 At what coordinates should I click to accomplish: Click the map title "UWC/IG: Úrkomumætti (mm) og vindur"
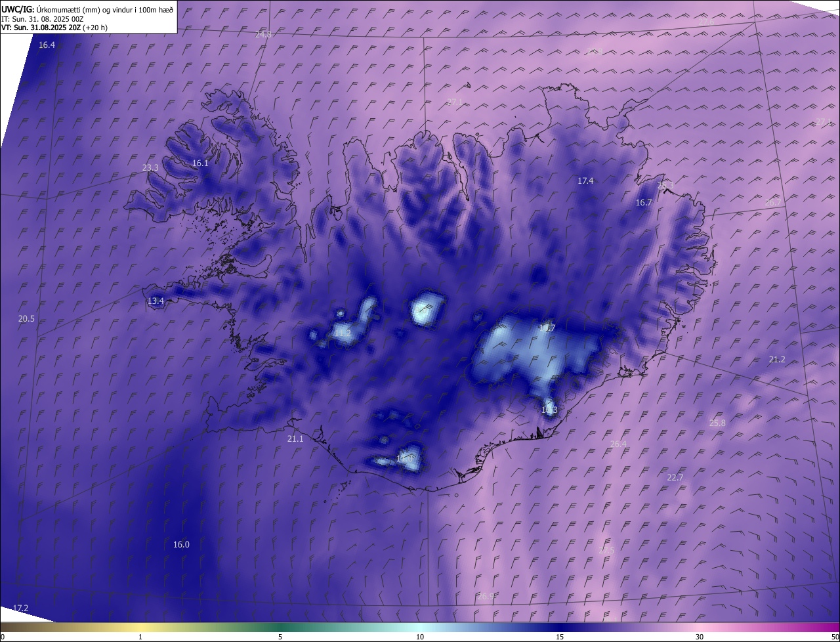[87, 9]
